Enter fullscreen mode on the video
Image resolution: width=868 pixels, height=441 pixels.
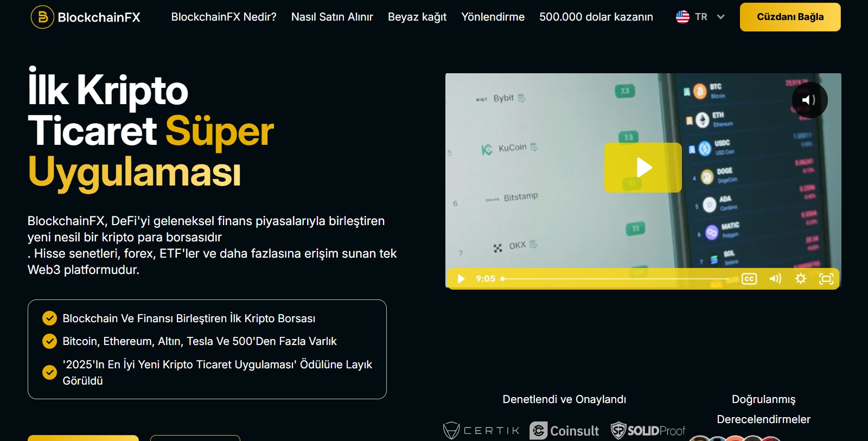click(x=826, y=279)
